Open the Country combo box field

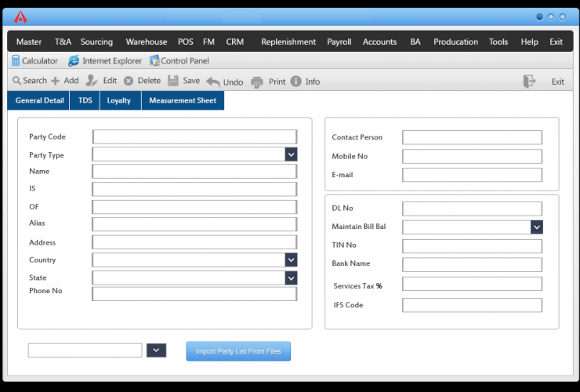coord(194,260)
